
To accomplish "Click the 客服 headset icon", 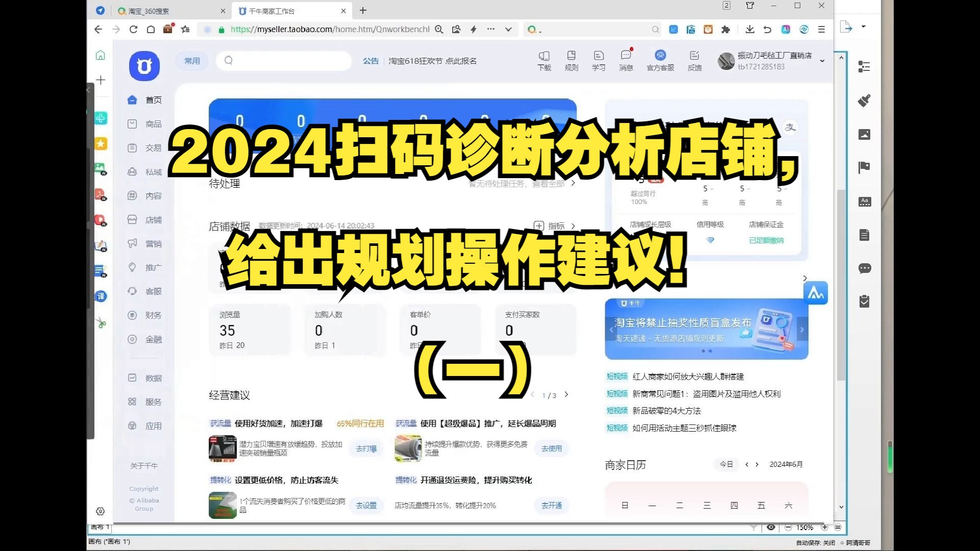I will [132, 291].
